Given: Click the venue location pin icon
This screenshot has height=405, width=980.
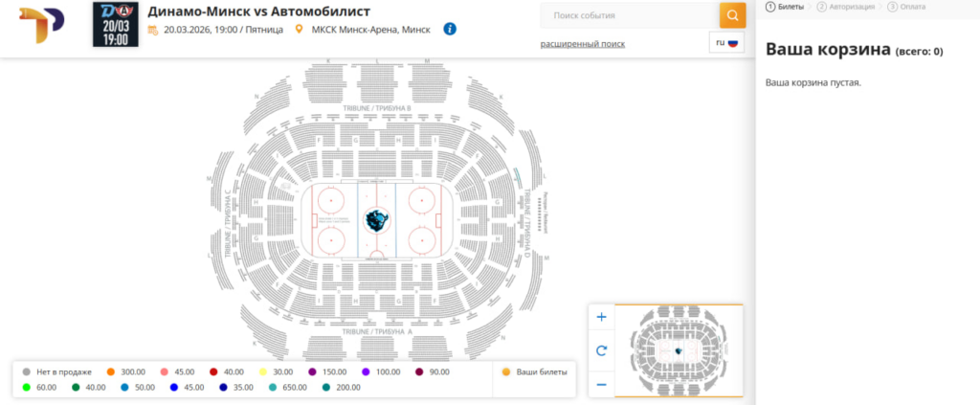Looking at the screenshot, I should [300, 30].
